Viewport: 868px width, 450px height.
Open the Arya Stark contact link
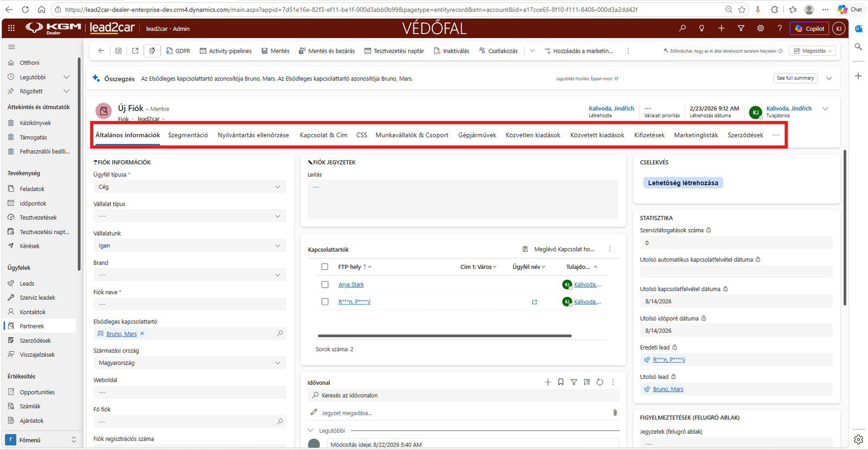click(351, 284)
